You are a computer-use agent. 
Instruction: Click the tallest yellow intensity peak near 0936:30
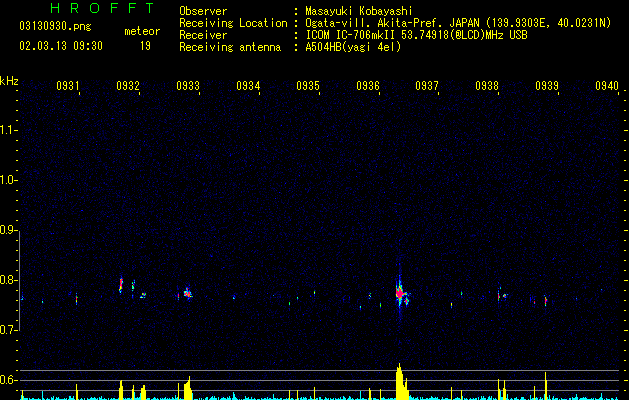tap(401, 381)
